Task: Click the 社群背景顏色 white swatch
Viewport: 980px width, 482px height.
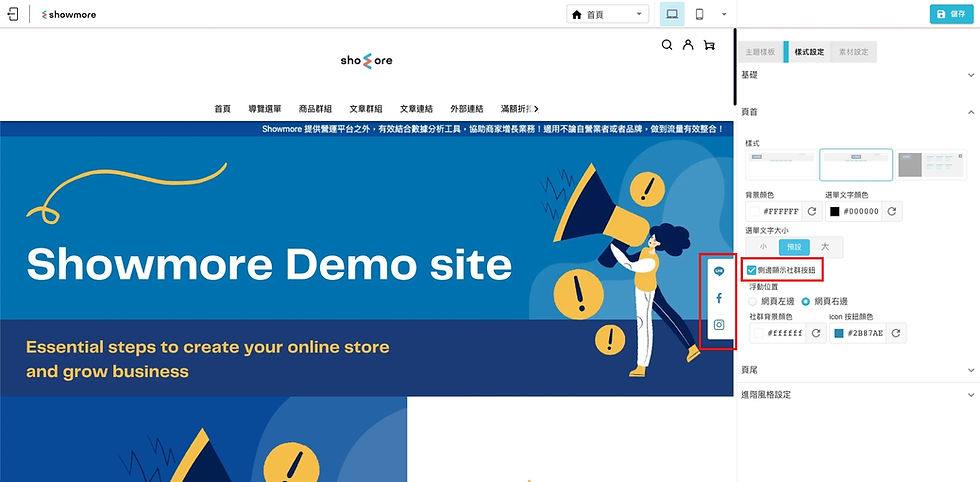Action: pos(758,333)
